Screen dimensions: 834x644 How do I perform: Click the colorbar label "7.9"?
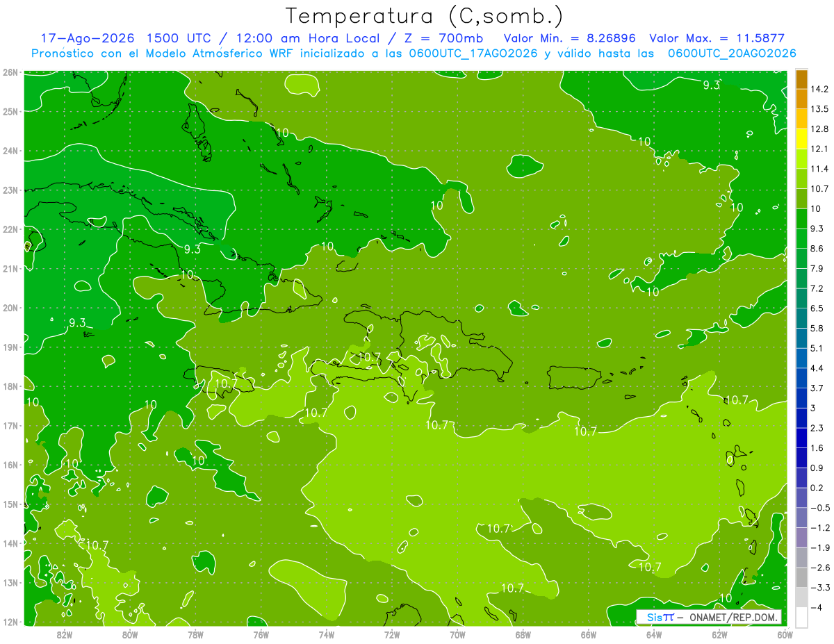817,268
